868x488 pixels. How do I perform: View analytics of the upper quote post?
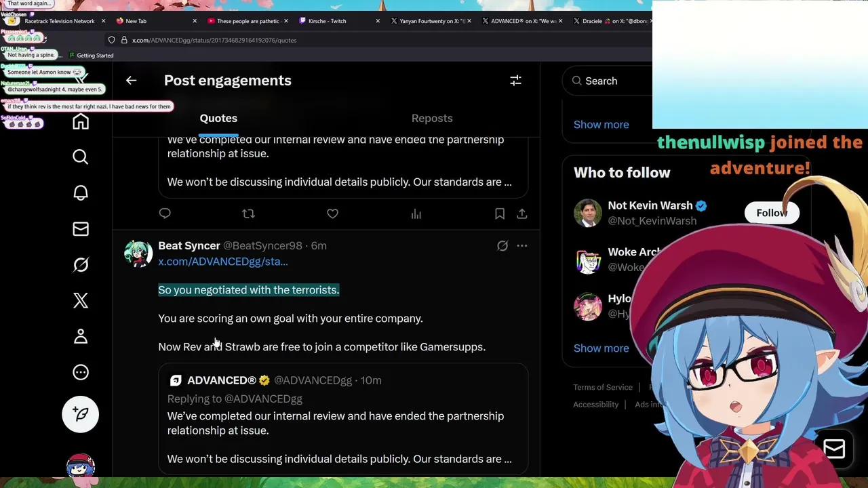[x=416, y=213]
